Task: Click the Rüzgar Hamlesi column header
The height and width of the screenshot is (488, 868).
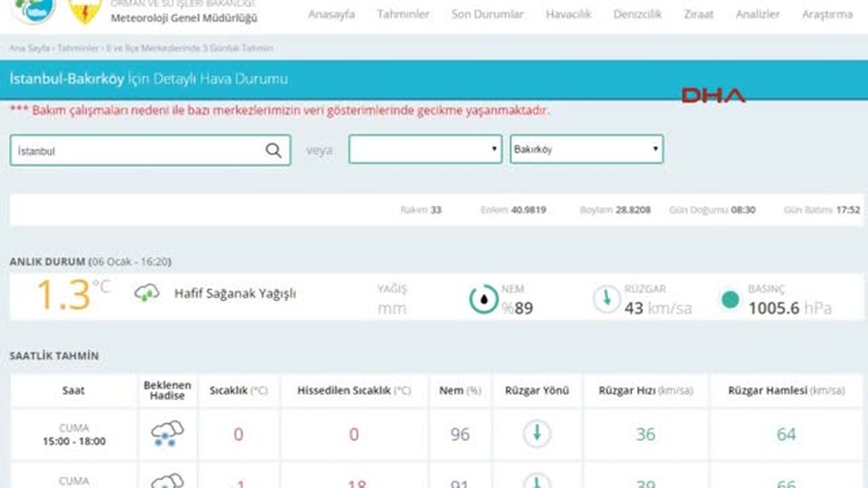Action: (x=786, y=390)
